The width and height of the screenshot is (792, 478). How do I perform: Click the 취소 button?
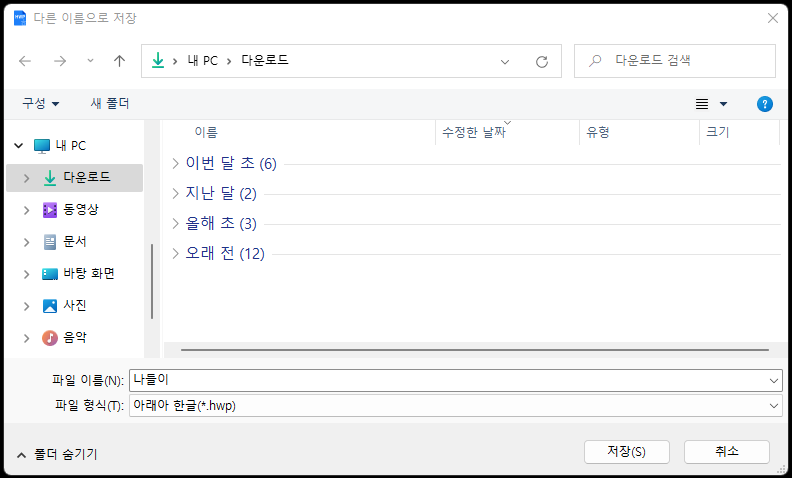pos(726,452)
